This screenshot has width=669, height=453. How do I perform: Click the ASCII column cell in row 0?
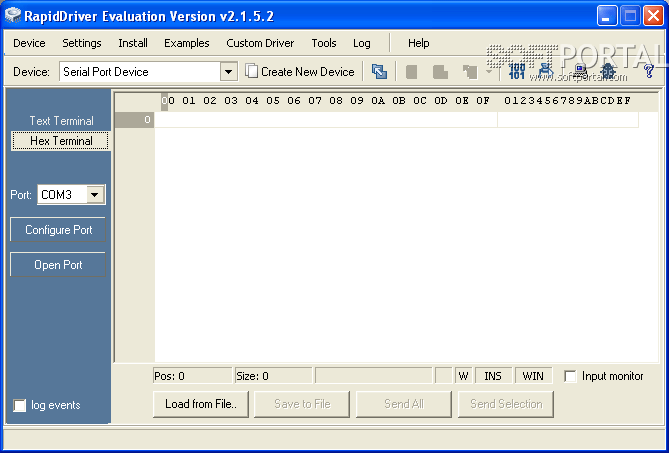tap(568, 120)
